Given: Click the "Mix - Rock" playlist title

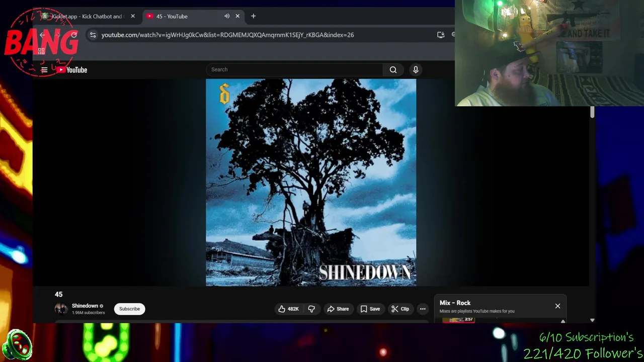Looking at the screenshot, I should pos(455,303).
